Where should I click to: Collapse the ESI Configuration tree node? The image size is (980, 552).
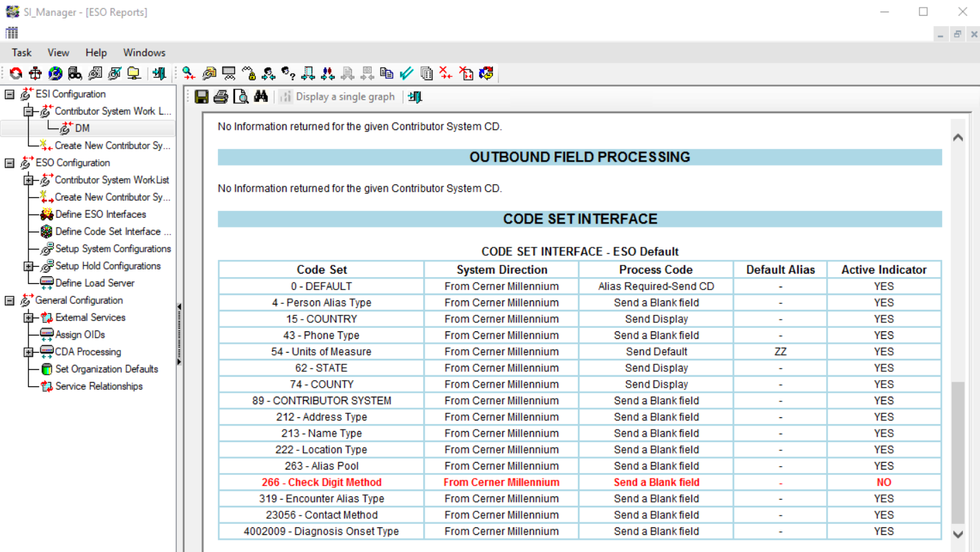pyautogui.click(x=10, y=94)
